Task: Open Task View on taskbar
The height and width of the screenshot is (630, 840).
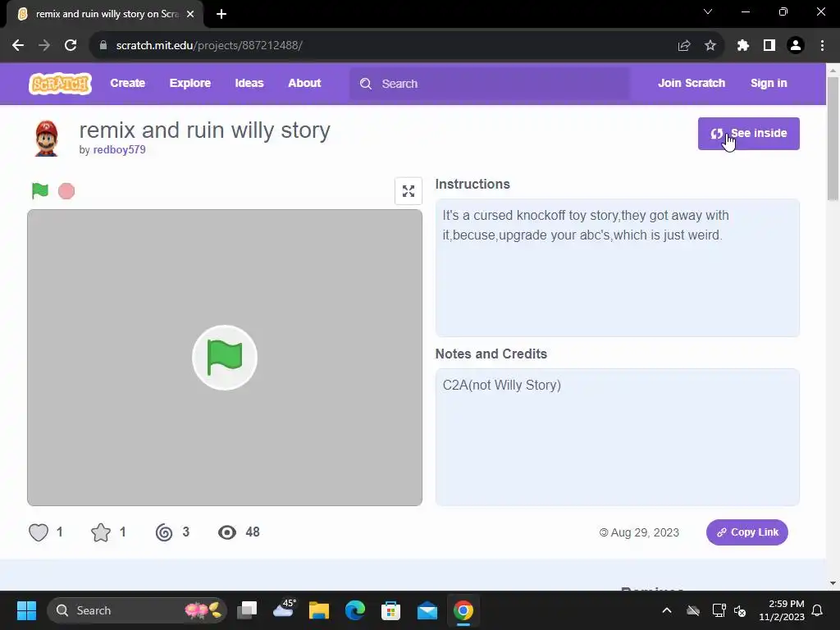Action: (x=247, y=610)
